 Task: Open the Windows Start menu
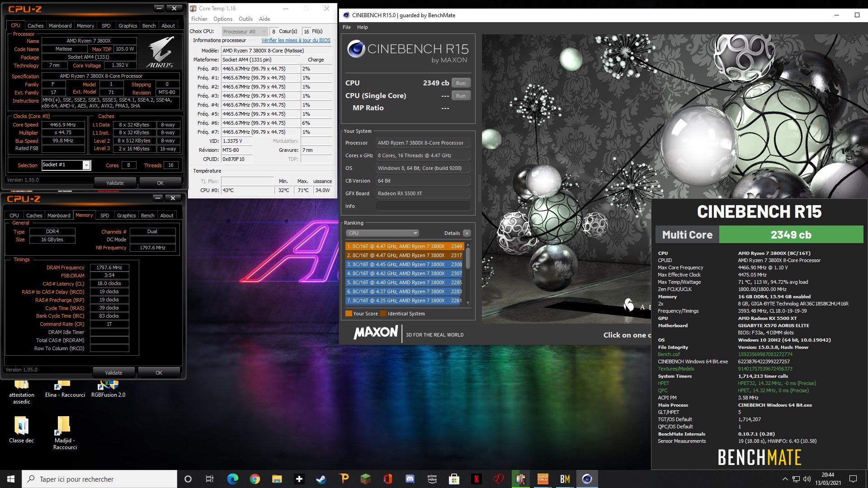[11, 479]
